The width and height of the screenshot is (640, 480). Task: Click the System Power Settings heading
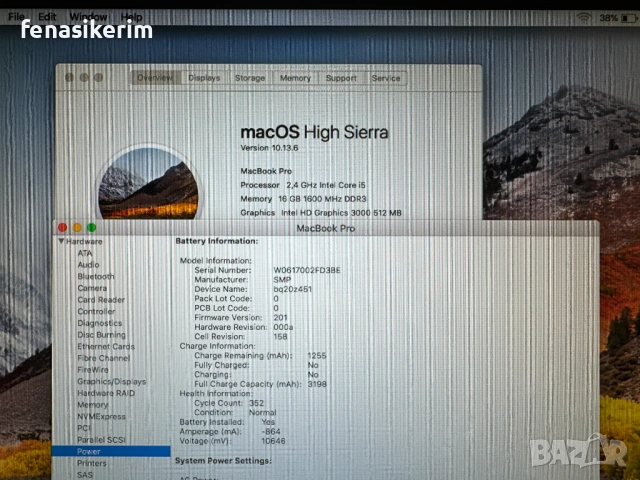pyautogui.click(x=223, y=460)
